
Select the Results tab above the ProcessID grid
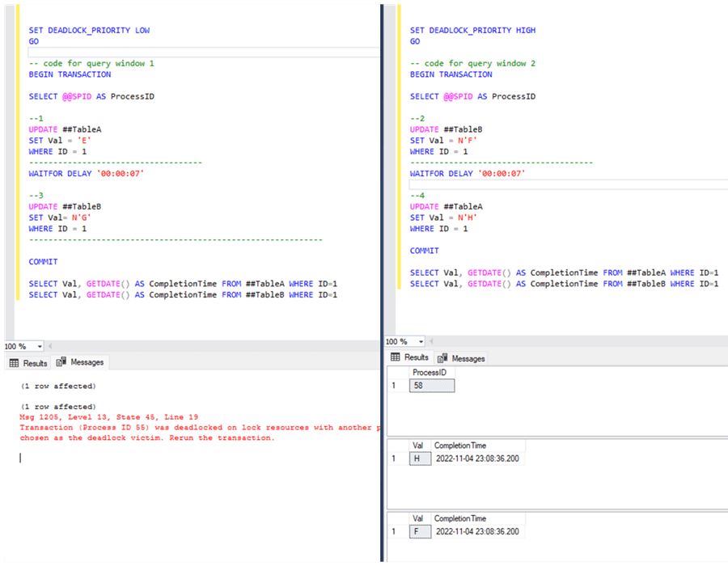pos(409,357)
